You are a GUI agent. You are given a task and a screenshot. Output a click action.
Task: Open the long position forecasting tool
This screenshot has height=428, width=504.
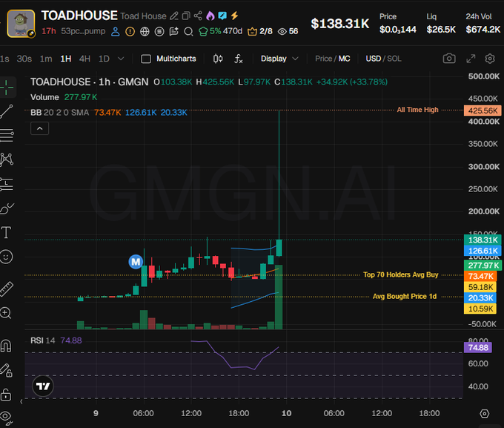tap(7, 183)
